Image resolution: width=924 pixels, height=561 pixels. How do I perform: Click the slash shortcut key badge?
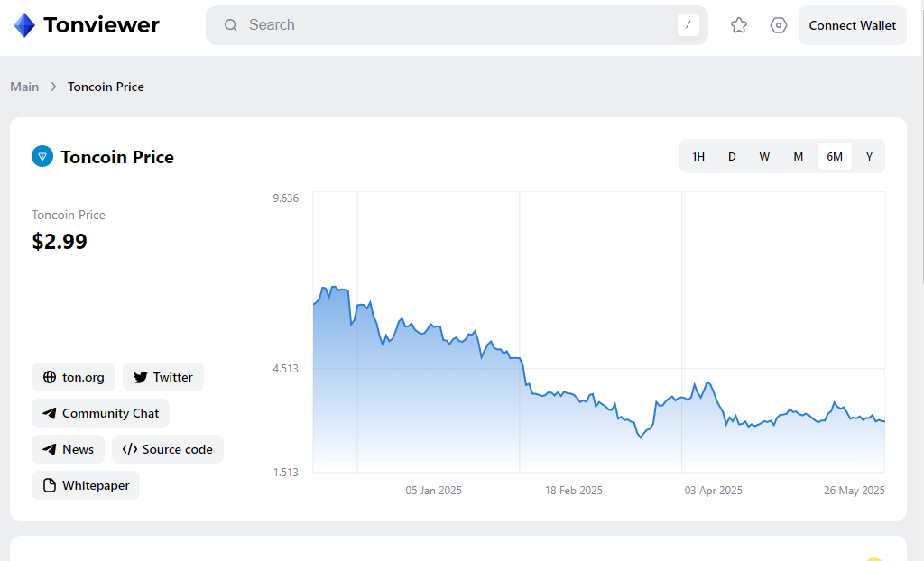(x=688, y=24)
